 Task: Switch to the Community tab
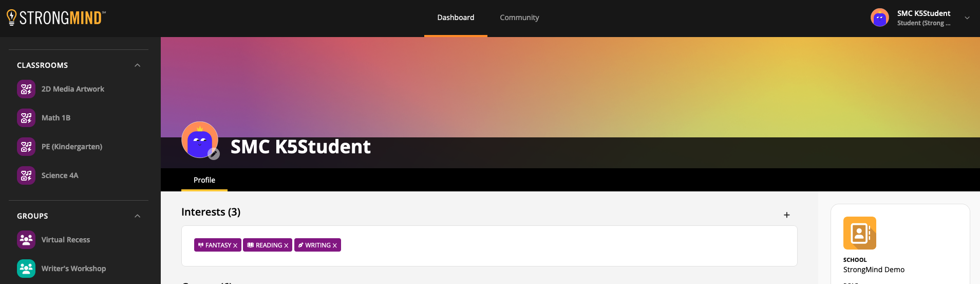point(519,17)
